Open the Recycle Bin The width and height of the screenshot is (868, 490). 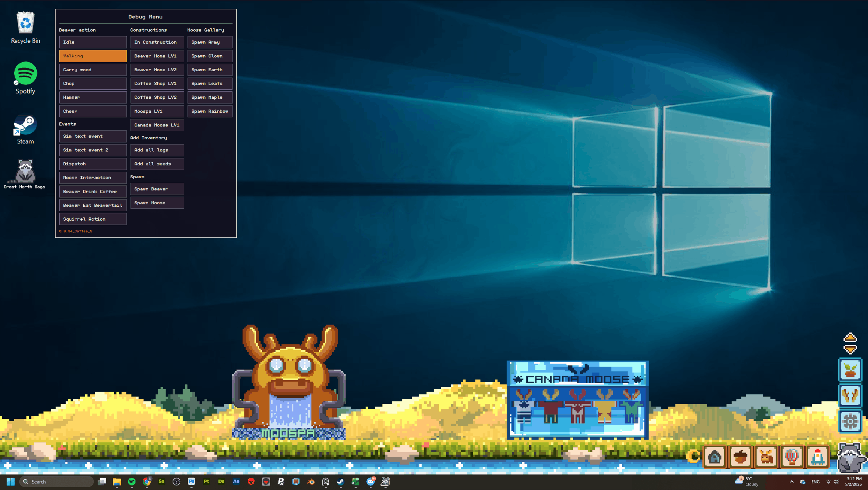pyautogui.click(x=25, y=28)
